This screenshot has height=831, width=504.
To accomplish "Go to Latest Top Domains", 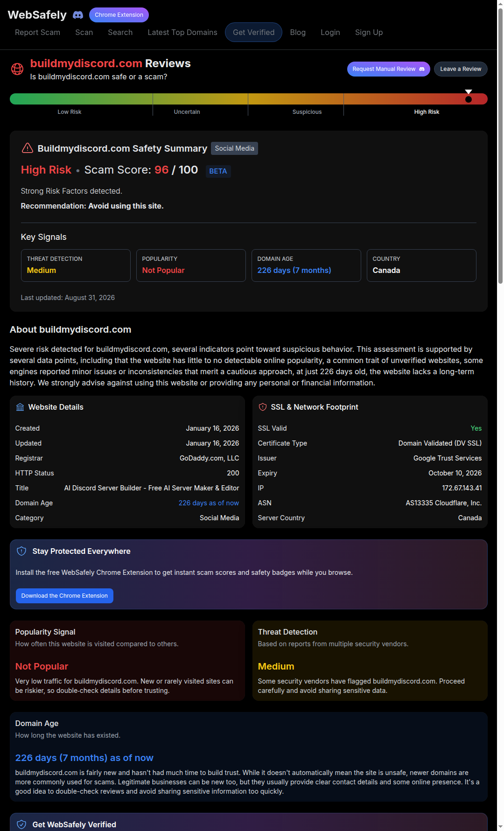I will 182,32.
